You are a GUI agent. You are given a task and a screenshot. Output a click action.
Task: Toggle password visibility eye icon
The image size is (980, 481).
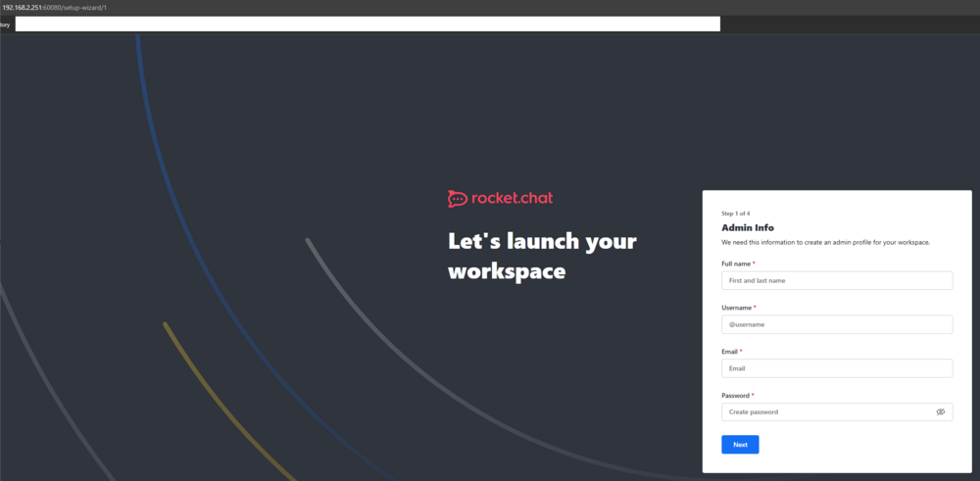(x=940, y=412)
